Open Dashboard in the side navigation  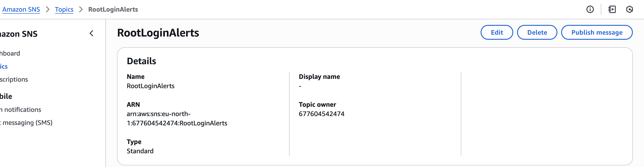[x=10, y=53]
